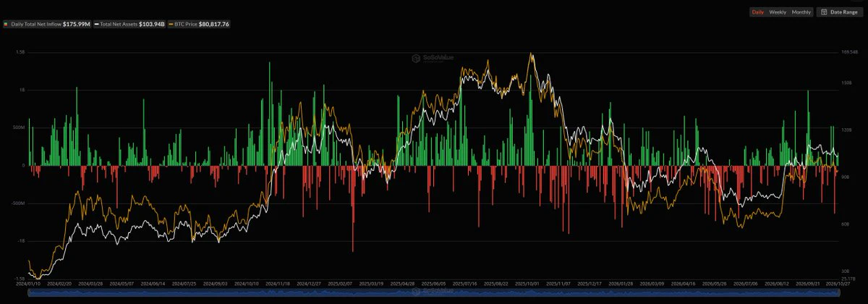This screenshot has width=868, height=304.
Task: Click the 2026/10/27 date label
Action: [x=836, y=284]
